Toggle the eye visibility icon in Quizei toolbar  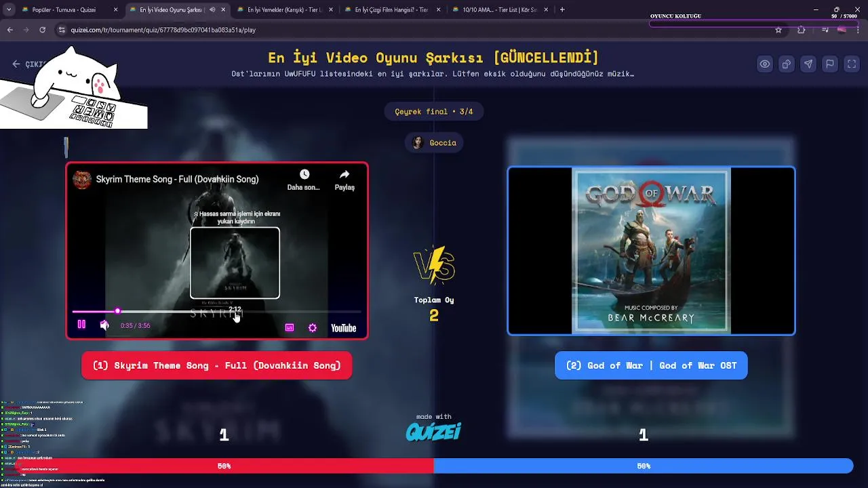[x=765, y=64]
